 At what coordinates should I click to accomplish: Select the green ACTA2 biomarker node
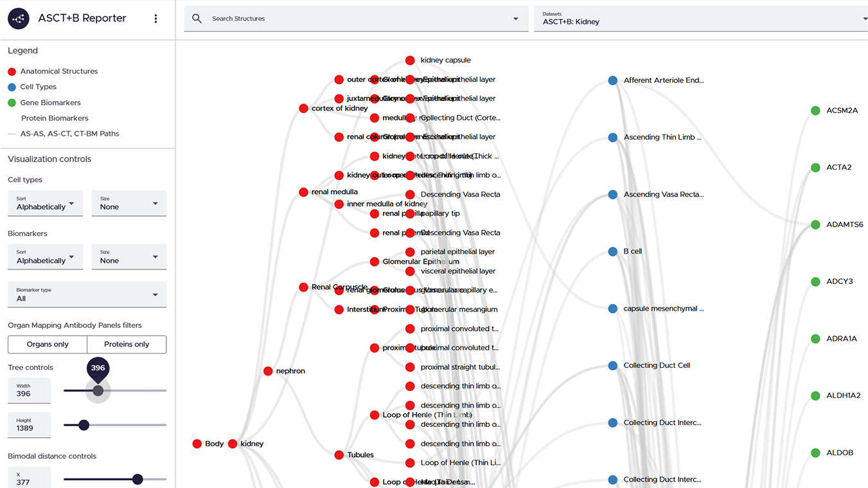coord(815,167)
